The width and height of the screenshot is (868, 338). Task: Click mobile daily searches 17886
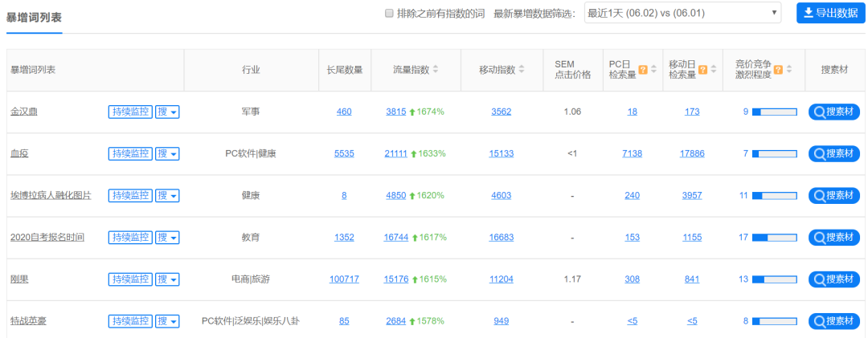tap(692, 154)
